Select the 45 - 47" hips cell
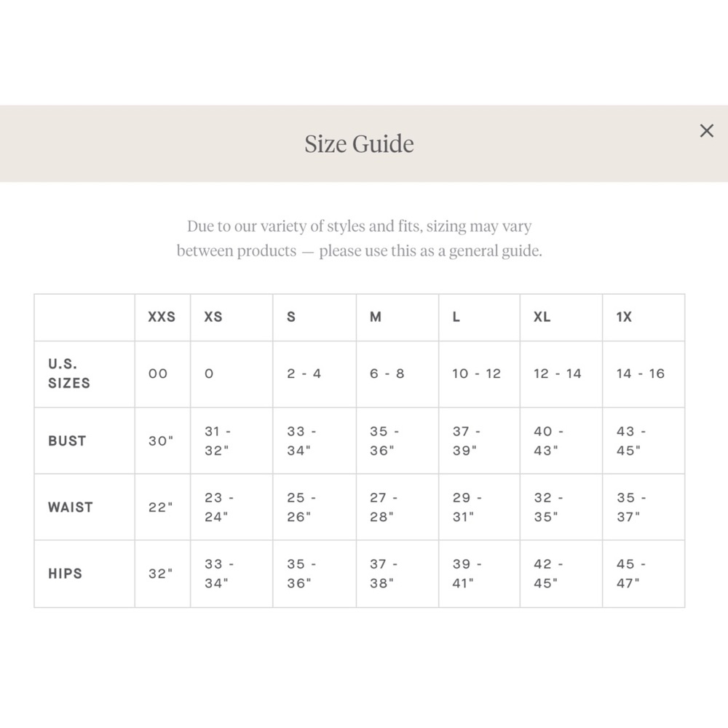This screenshot has height=728, width=728. [x=630, y=574]
